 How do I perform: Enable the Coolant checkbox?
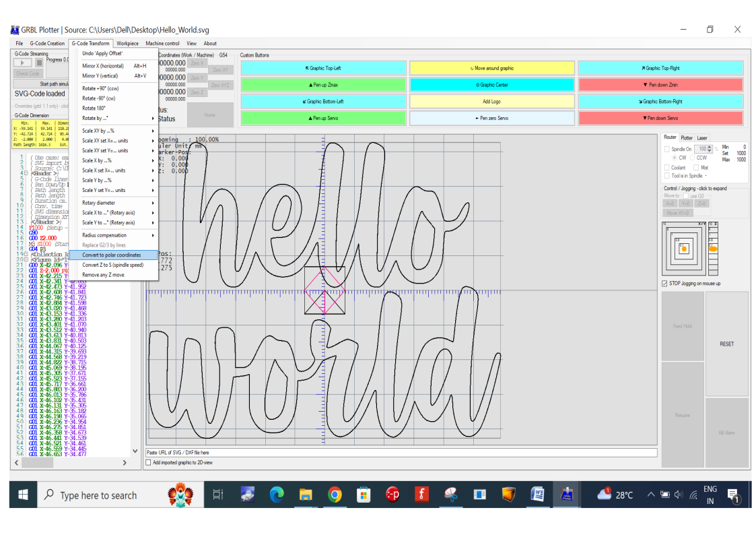pyautogui.click(x=667, y=167)
